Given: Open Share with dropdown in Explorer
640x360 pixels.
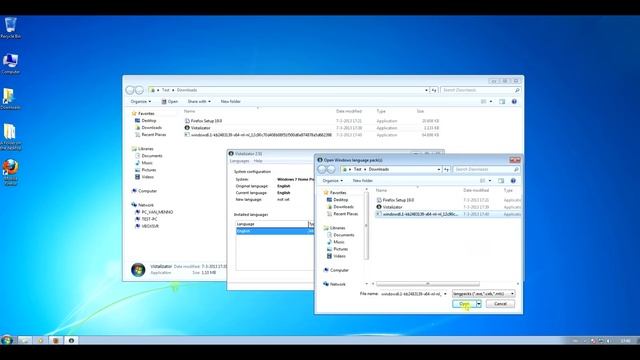Looking at the screenshot, I should point(199,102).
